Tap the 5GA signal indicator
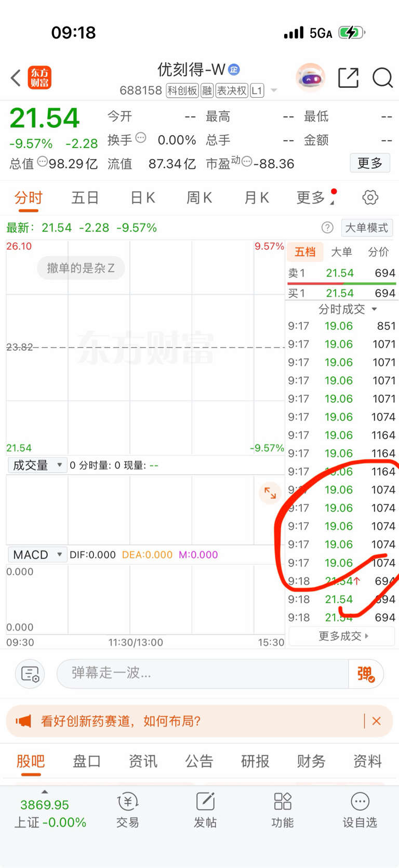Image resolution: width=399 pixels, height=868 pixels. click(x=321, y=33)
